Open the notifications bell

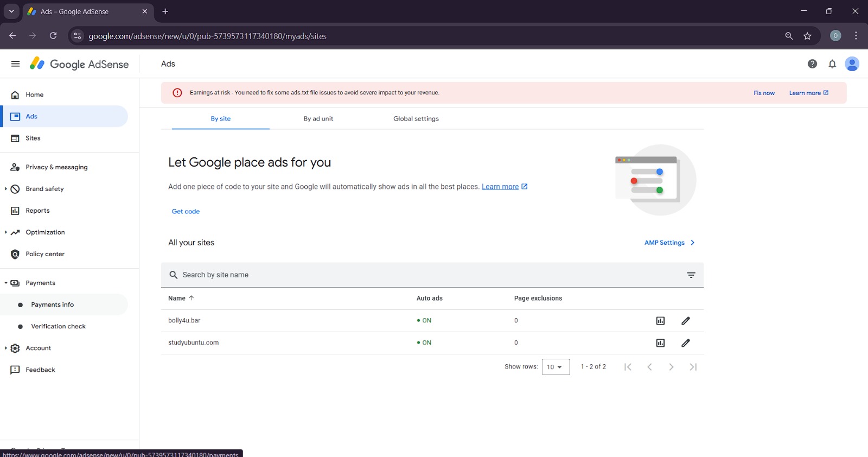(832, 64)
